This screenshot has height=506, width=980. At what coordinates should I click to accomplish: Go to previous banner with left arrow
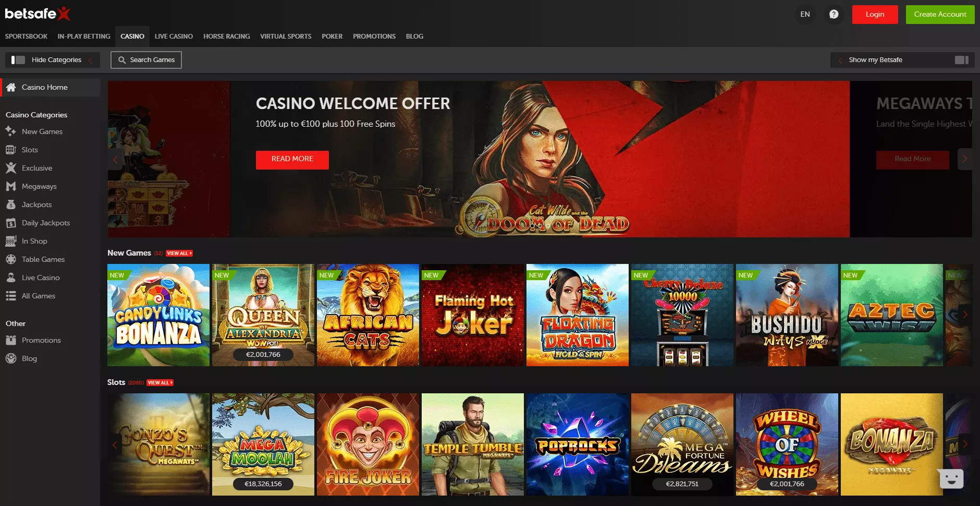(x=115, y=159)
